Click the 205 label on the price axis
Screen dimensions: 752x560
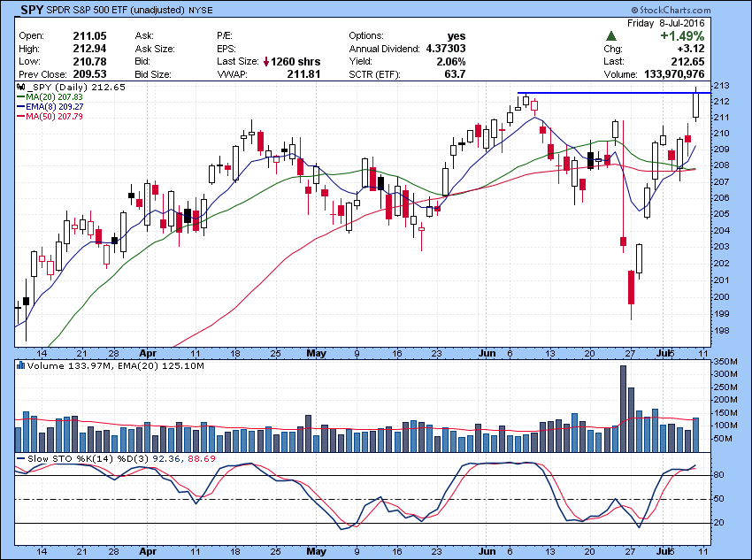coord(723,214)
